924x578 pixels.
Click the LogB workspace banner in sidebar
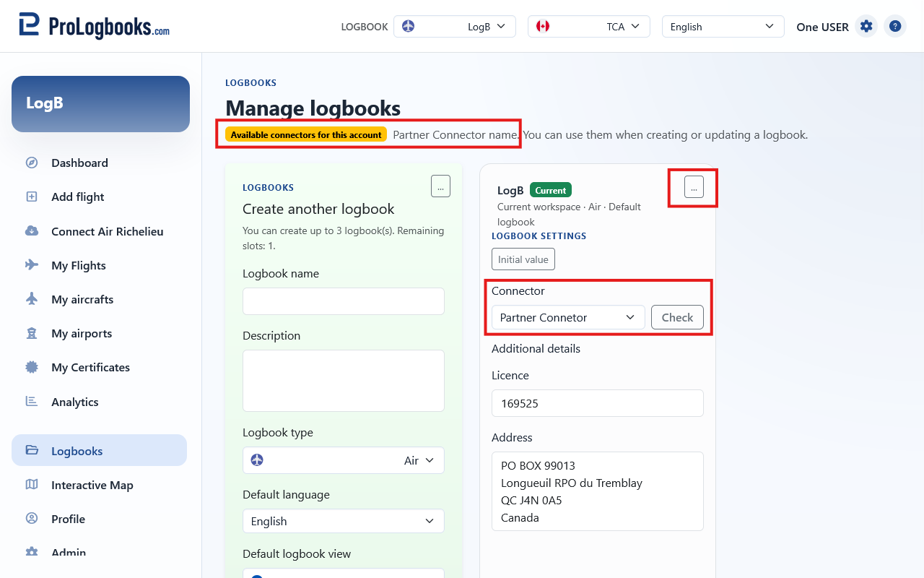(100, 104)
